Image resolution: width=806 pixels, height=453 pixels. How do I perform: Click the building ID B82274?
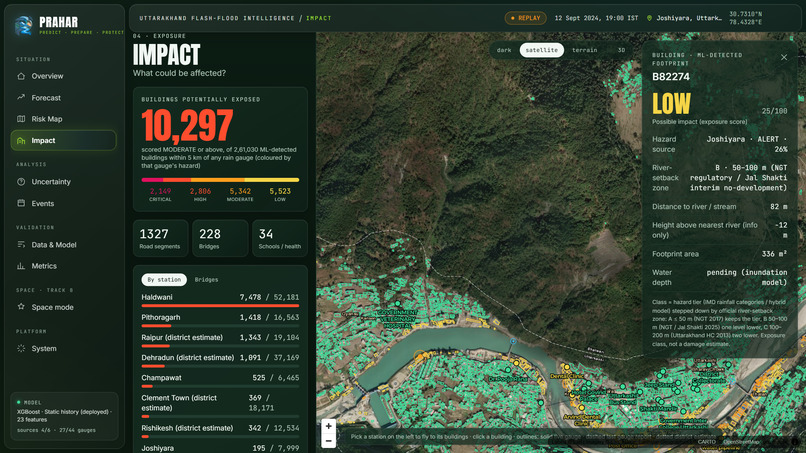click(671, 77)
